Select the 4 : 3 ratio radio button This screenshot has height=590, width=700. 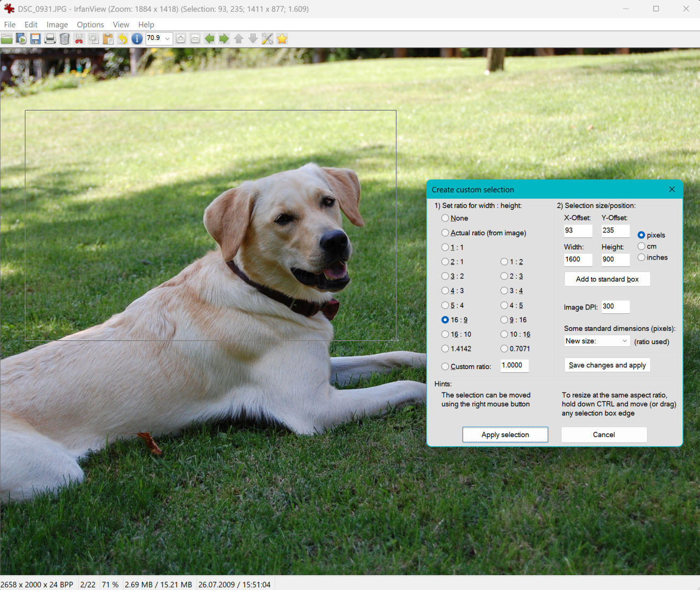click(x=445, y=290)
